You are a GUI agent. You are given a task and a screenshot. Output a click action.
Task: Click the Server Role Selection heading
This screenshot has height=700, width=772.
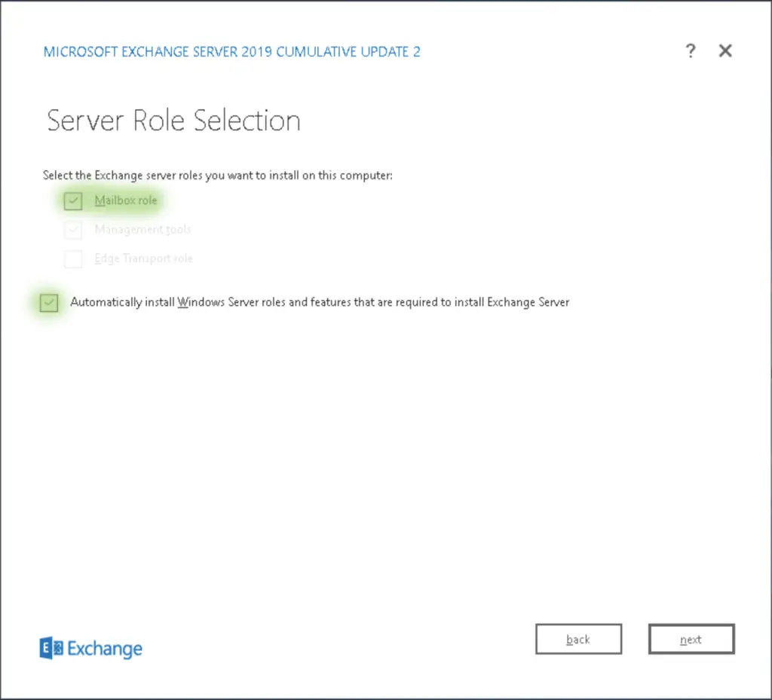click(x=173, y=121)
